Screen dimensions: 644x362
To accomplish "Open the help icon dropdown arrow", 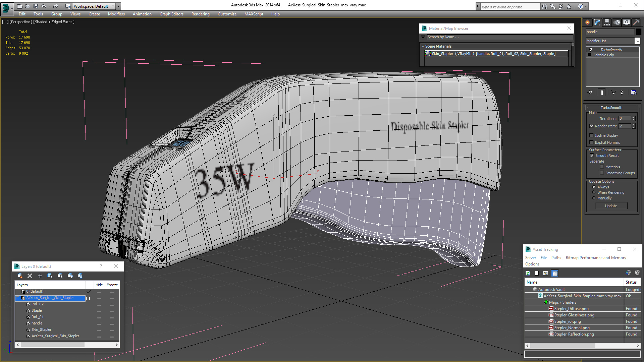I will 586,6.
